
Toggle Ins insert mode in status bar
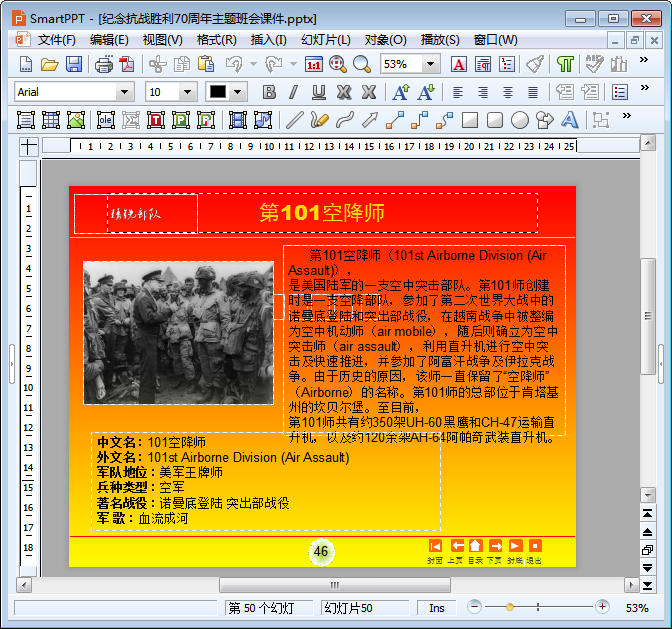(437, 608)
